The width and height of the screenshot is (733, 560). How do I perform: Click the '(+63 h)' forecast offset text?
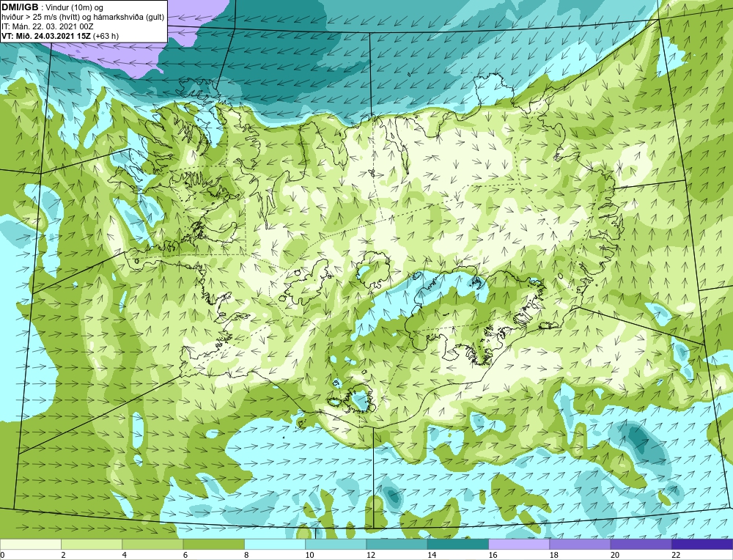coord(106,36)
